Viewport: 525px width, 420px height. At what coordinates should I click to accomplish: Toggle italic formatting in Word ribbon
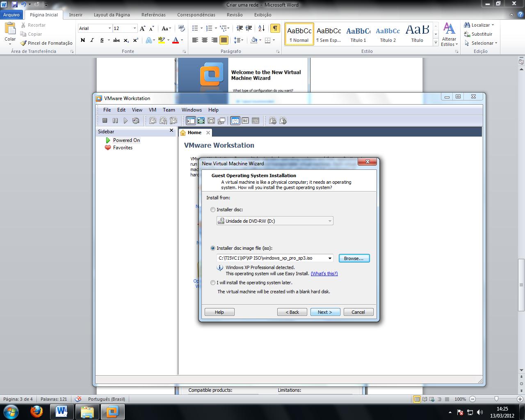[x=92, y=40]
